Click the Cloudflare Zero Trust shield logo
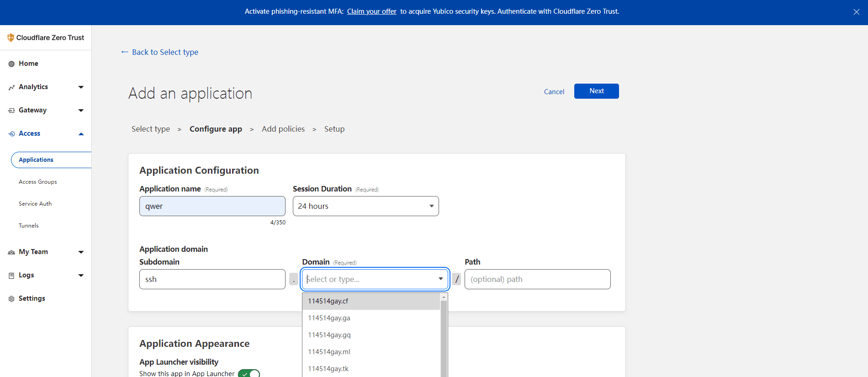The image size is (868, 377). (x=11, y=37)
